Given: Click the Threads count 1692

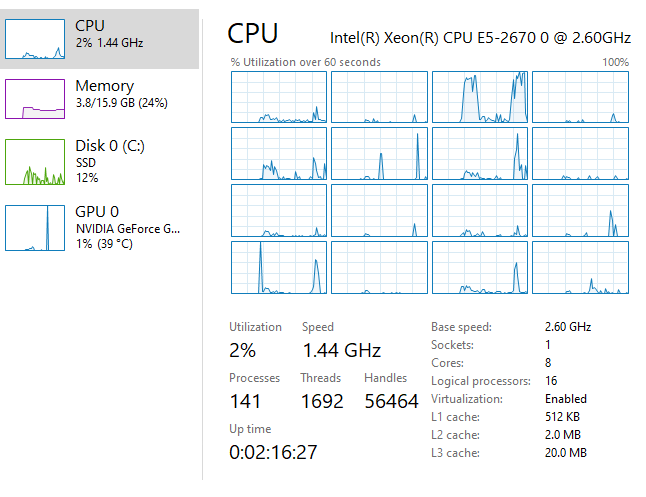Looking at the screenshot, I should 322,401.
